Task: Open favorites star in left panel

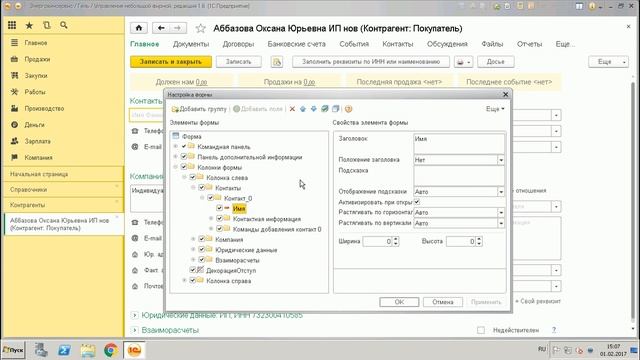Action: (x=29, y=25)
